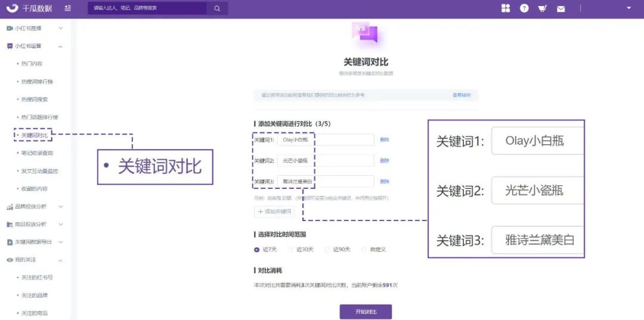Select the 近30天 time range radio
Screen dimensions: 644x320
tap(290, 250)
